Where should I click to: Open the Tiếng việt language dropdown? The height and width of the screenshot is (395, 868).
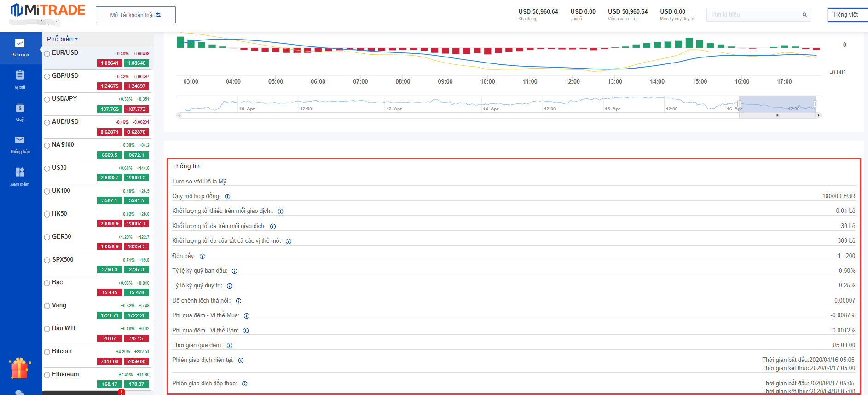pyautogui.click(x=847, y=15)
